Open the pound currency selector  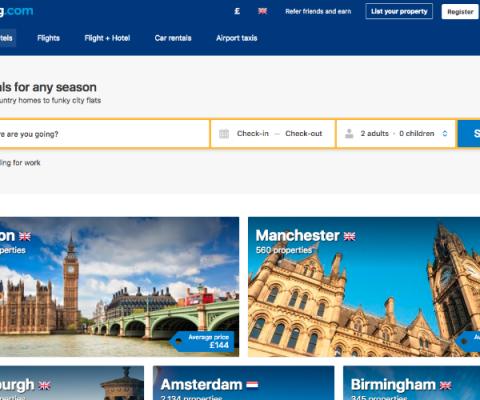tap(237, 11)
